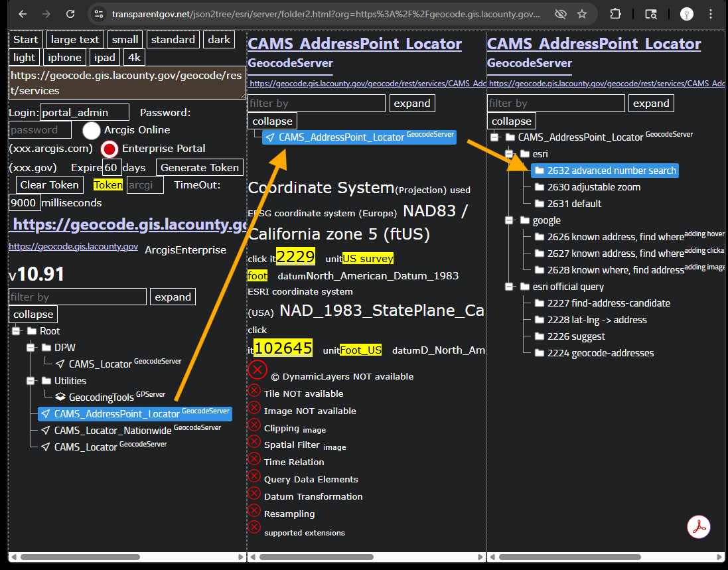Click red X icon beside Image NOT available
Viewport: 728px width, 570px height.
click(x=254, y=407)
